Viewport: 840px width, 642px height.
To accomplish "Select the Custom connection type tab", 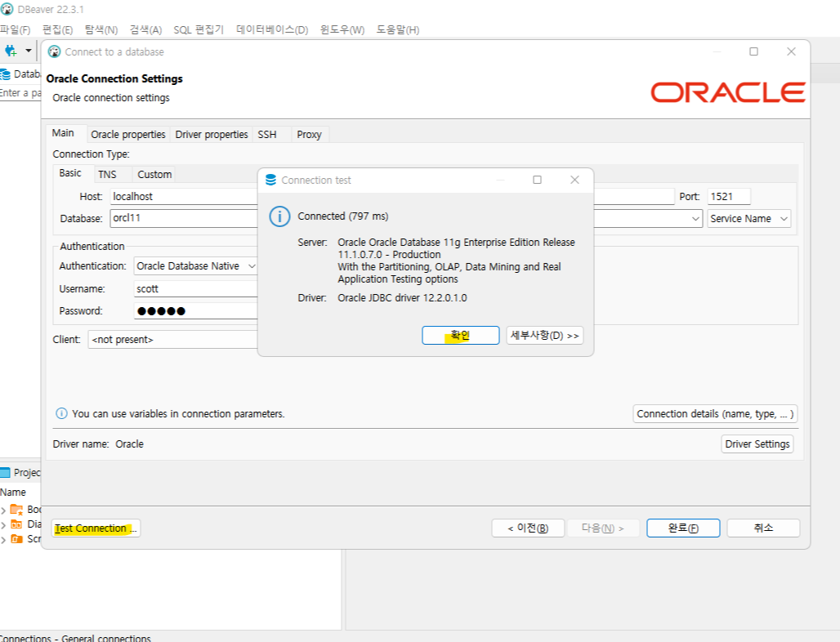I will (154, 175).
